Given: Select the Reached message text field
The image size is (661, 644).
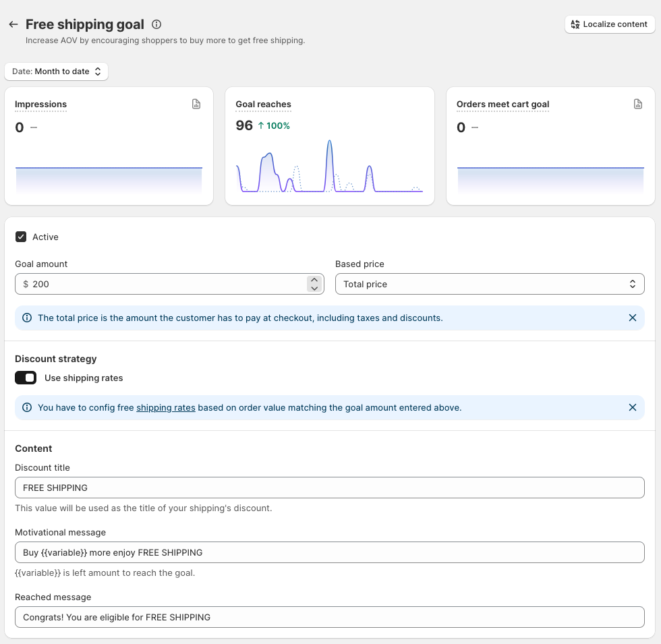Looking at the screenshot, I should pos(329,617).
